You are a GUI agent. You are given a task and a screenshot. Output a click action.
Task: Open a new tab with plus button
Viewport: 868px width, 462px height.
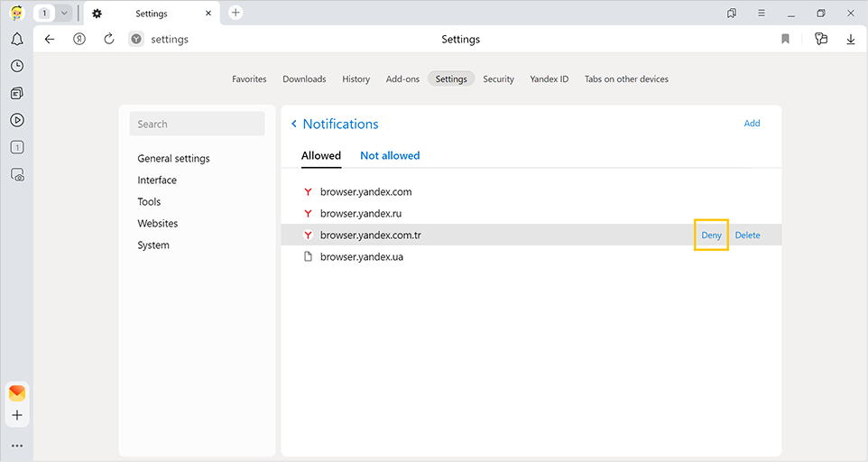coord(235,13)
